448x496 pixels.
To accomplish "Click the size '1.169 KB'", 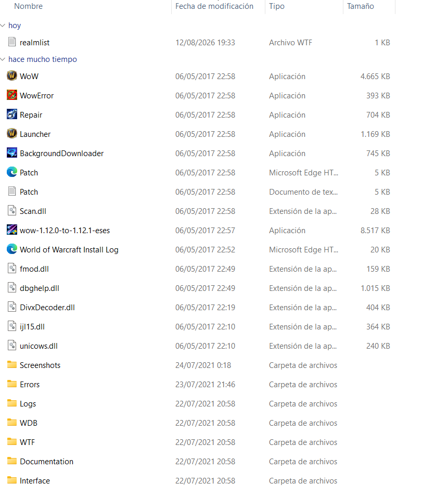I will tap(375, 134).
